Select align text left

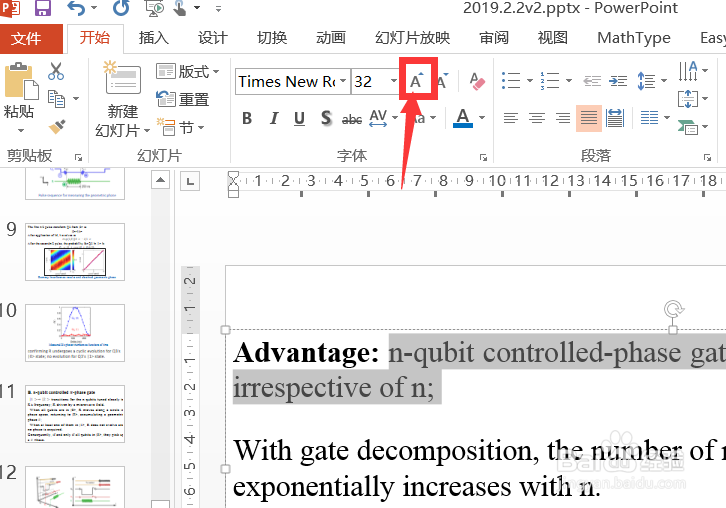(x=511, y=118)
